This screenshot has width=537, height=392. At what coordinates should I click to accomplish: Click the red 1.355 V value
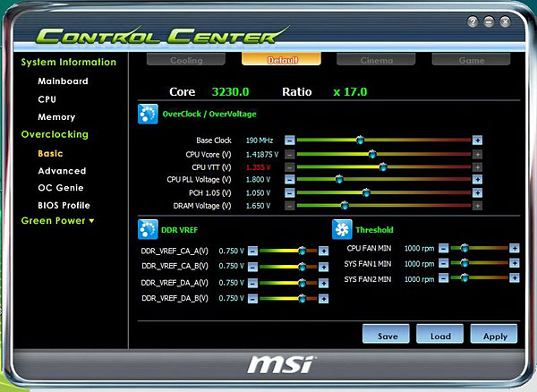pyautogui.click(x=259, y=167)
